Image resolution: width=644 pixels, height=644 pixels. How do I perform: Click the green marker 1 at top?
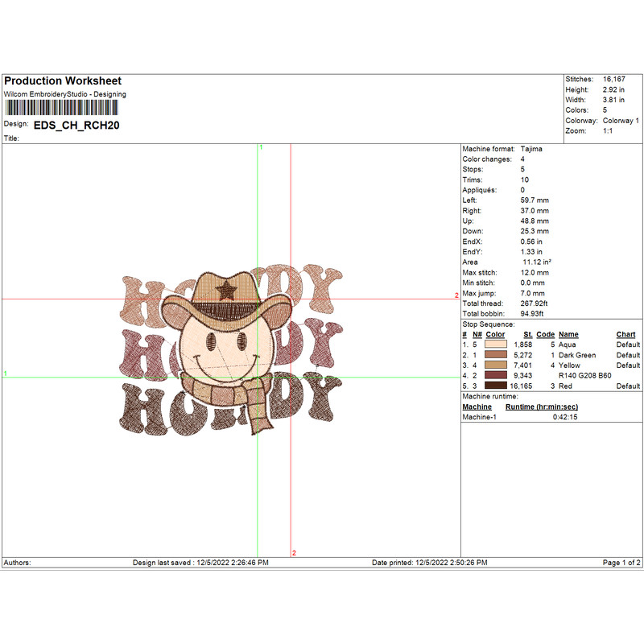[x=260, y=148]
